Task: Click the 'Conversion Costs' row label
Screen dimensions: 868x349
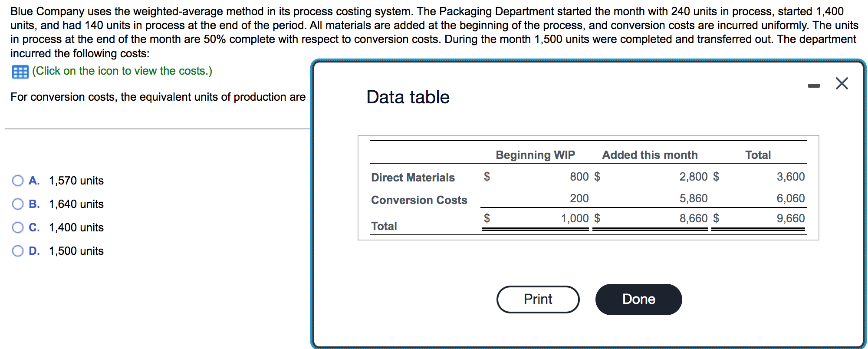Action: coord(419,200)
